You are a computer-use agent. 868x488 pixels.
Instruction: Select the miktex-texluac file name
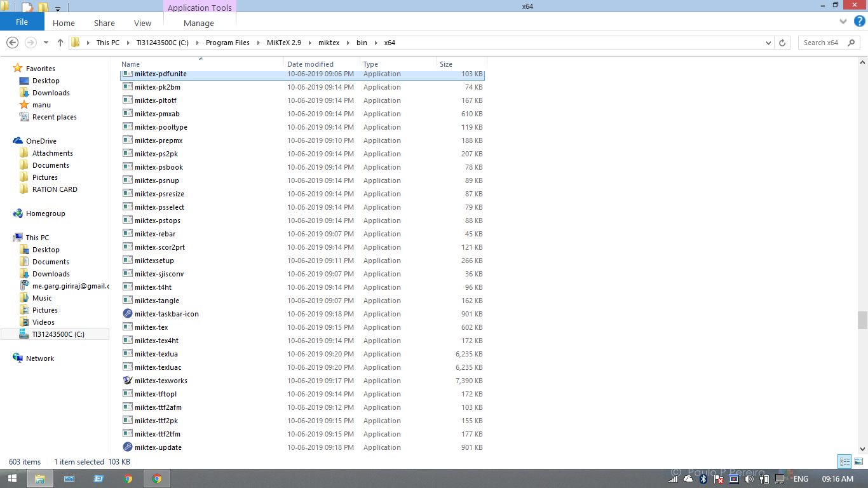(x=158, y=367)
